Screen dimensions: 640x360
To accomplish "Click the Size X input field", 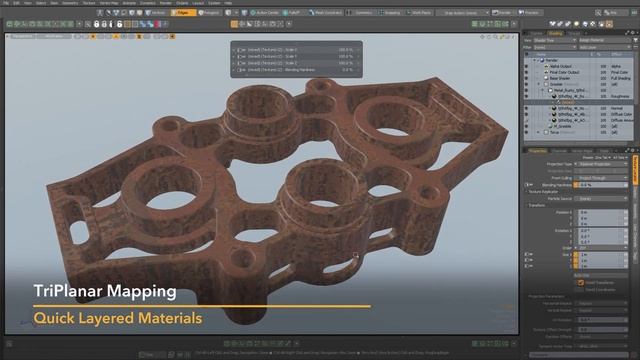I will coord(602,254).
